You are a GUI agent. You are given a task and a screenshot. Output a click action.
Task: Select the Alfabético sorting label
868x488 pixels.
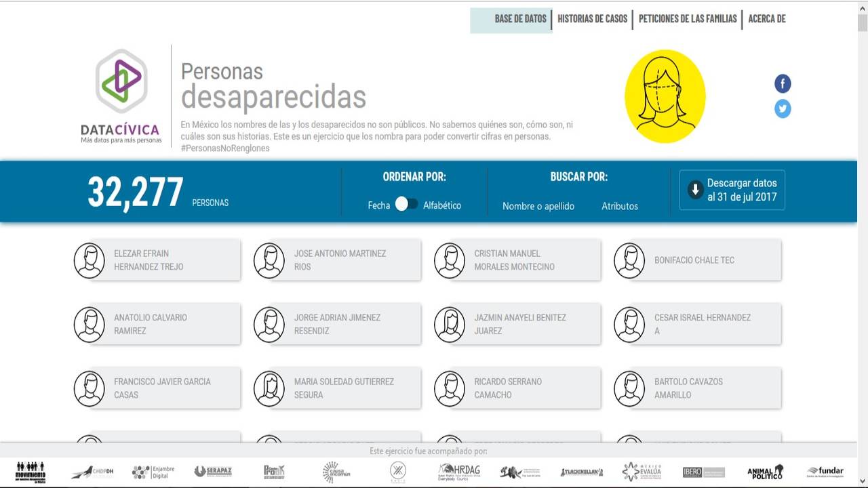pyautogui.click(x=442, y=205)
